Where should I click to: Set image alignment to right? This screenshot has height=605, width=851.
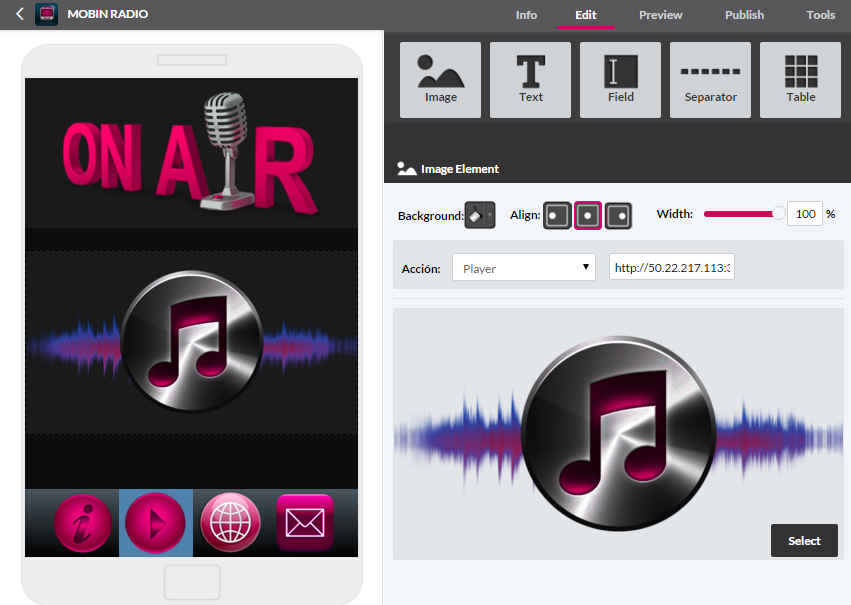[x=619, y=215]
